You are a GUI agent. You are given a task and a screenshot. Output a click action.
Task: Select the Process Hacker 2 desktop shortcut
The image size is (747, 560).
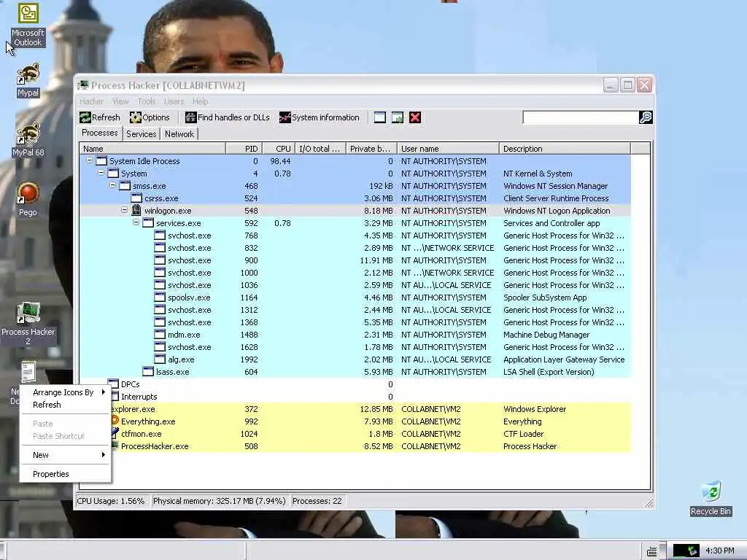tap(28, 324)
